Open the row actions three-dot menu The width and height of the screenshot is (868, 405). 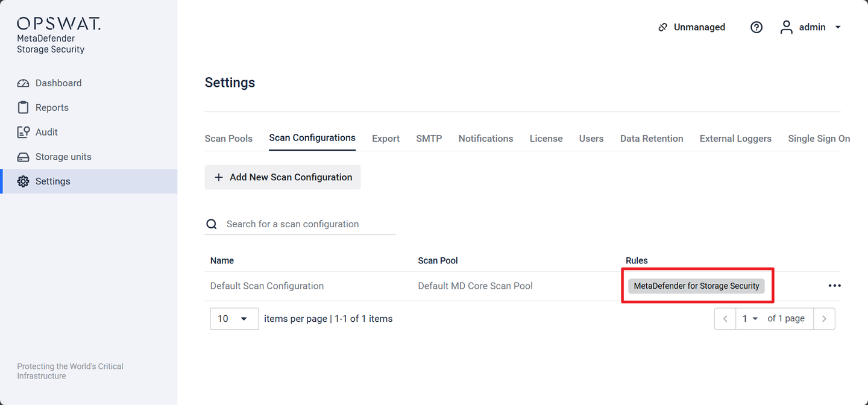(834, 286)
